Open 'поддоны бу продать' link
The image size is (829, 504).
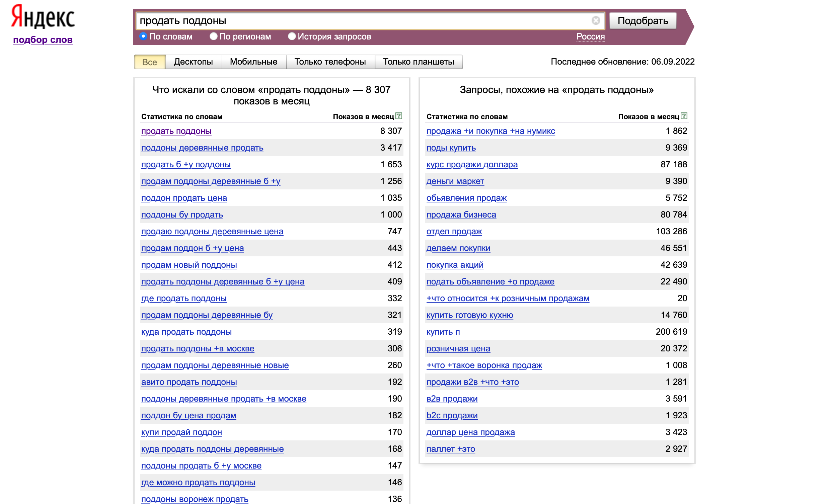coord(182,215)
